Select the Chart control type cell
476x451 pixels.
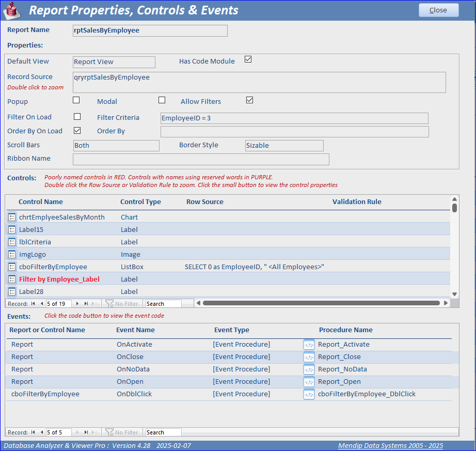(129, 217)
